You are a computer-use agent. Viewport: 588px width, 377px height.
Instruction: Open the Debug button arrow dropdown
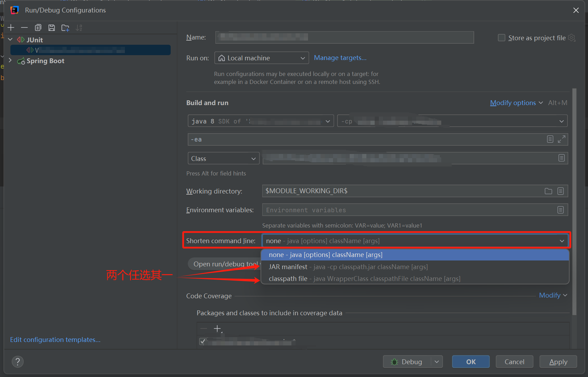tap(437, 362)
